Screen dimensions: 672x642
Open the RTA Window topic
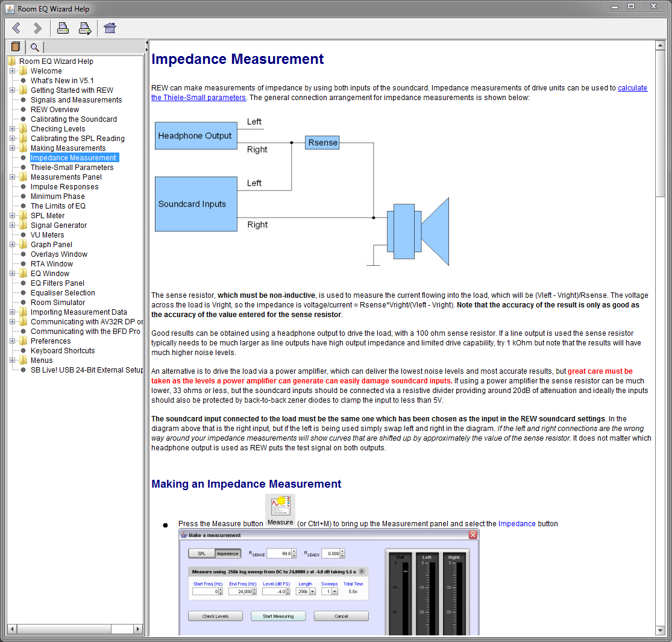click(x=51, y=264)
